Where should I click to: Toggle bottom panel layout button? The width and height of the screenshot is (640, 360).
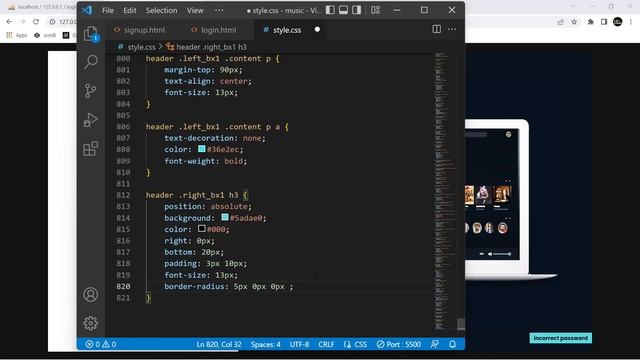click(x=343, y=10)
